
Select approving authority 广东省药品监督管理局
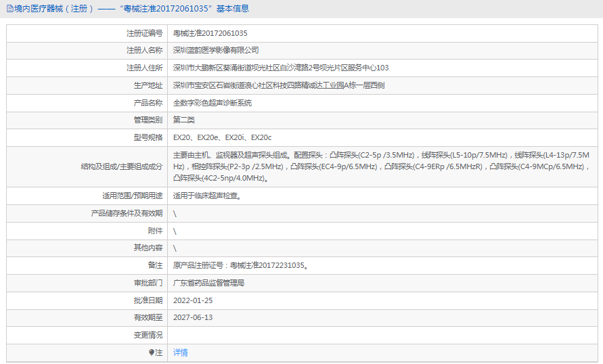[x=209, y=283]
